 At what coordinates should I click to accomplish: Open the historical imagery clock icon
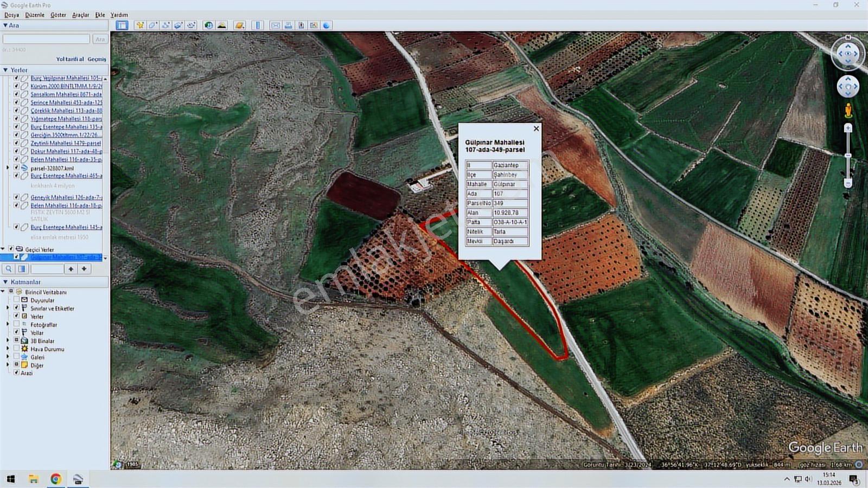click(209, 25)
